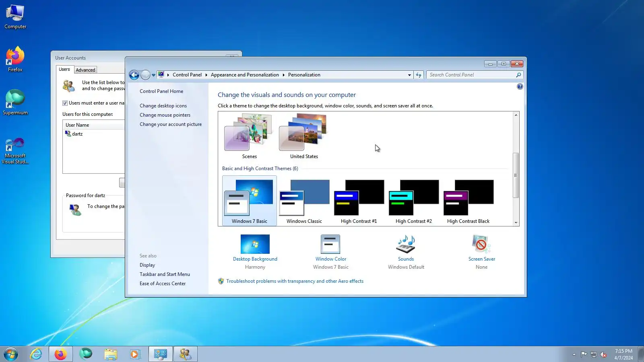Screen dimensions: 644x362
Task: Select the United States theme
Action: (x=304, y=136)
